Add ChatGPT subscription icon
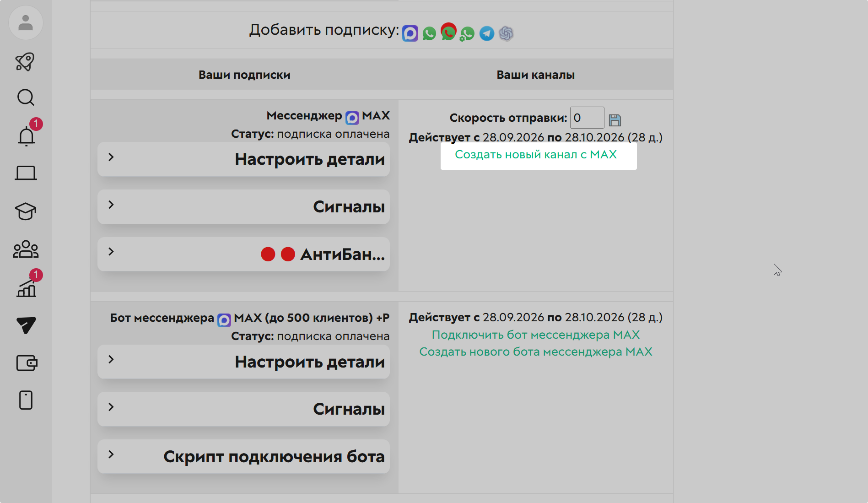 coord(506,33)
